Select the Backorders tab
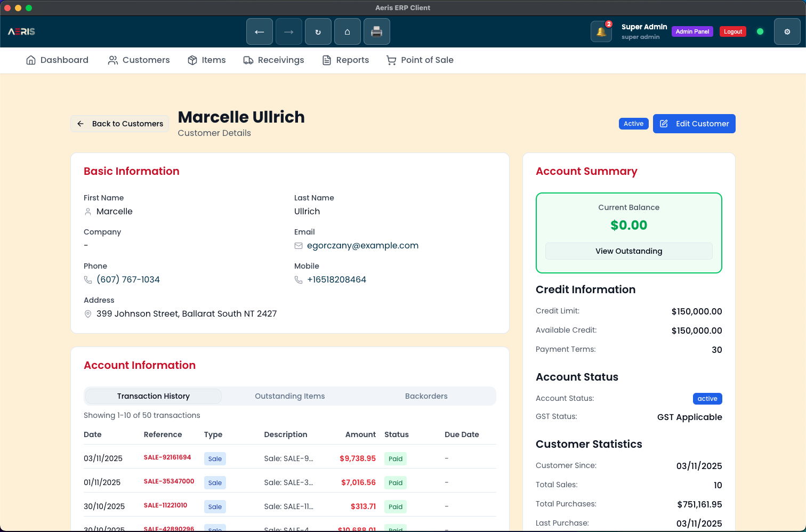 pyautogui.click(x=426, y=396)
